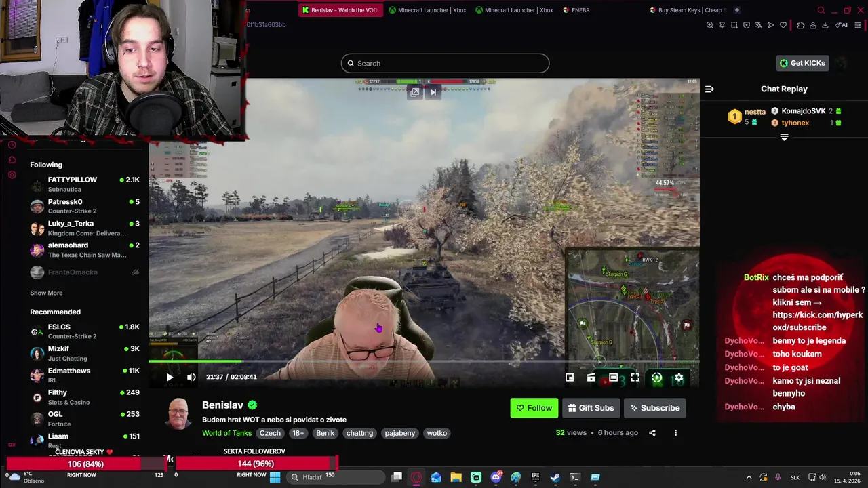Seek on the video progress bar

pos(424,361)
